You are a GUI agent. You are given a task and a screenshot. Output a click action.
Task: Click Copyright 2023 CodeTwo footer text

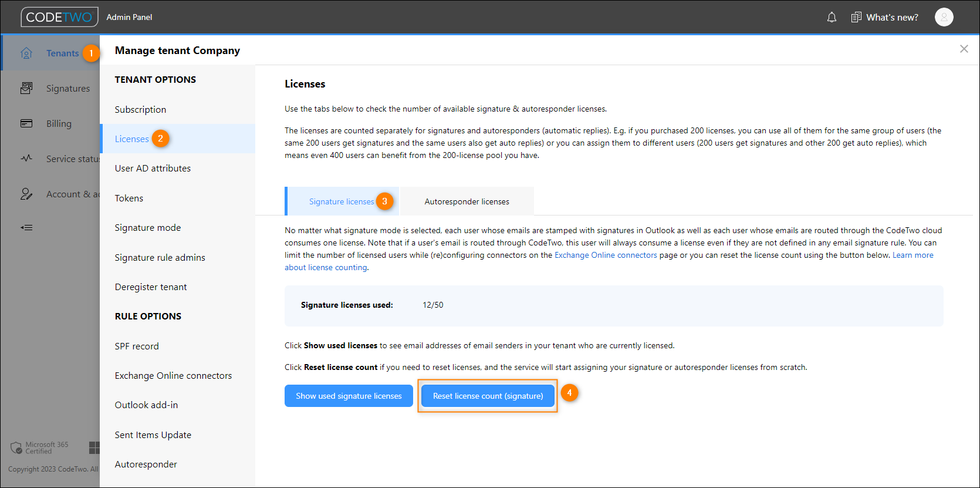point(53,469)
